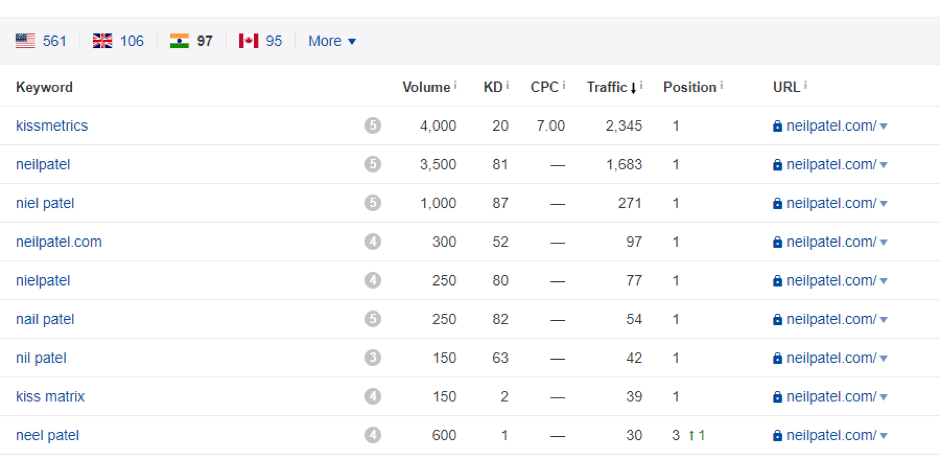Click the Keyword column header
This screenshot has width=940, height=458.
[x=44, y=87]
